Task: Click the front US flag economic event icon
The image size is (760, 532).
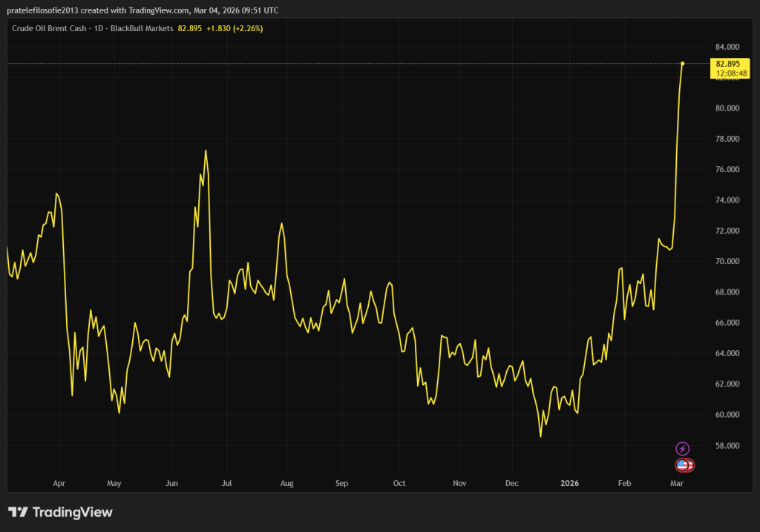Action: click(681, 465)
